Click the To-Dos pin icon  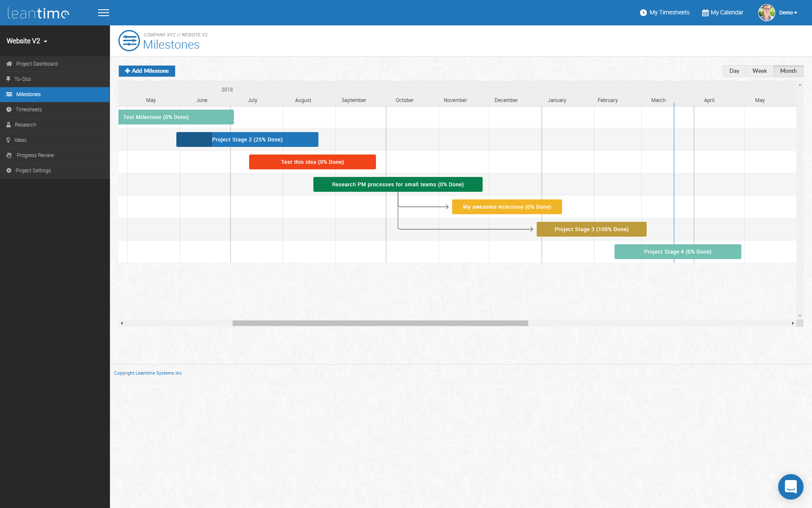(x=8, y=79)
